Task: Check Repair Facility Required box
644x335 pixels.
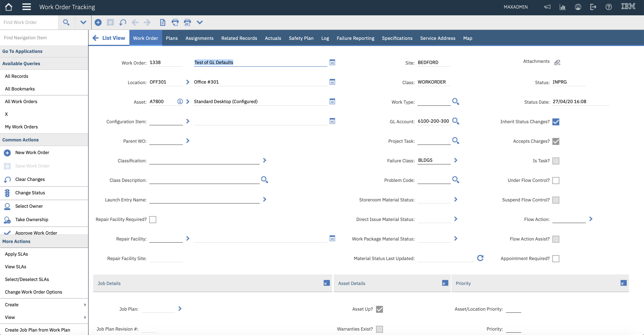Action: pos(153,219)
